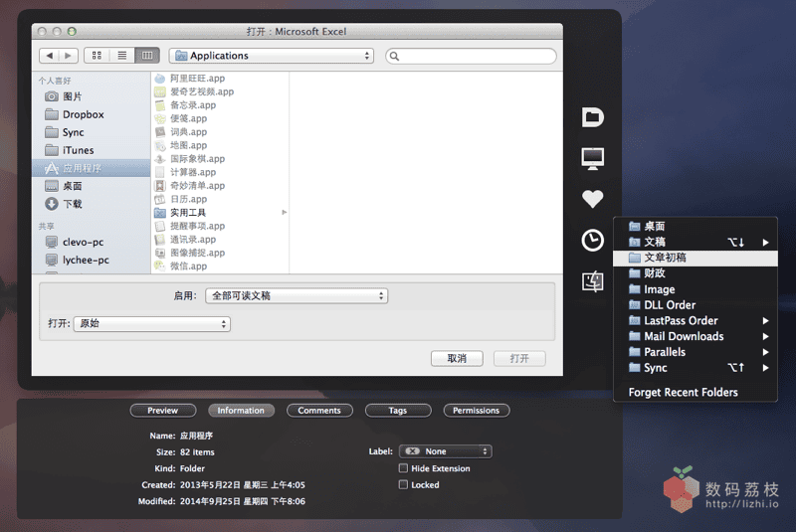The width and height of the screenshot is (796, 532).
Task: Choose 文章初稿 in recent folders menu
Action: click(x=696, y=258)
